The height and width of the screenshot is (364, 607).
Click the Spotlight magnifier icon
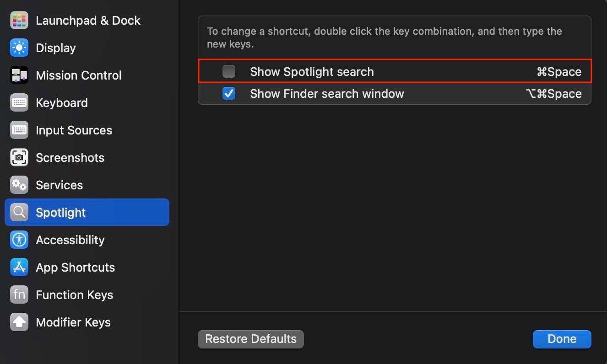tap(19, 213)
